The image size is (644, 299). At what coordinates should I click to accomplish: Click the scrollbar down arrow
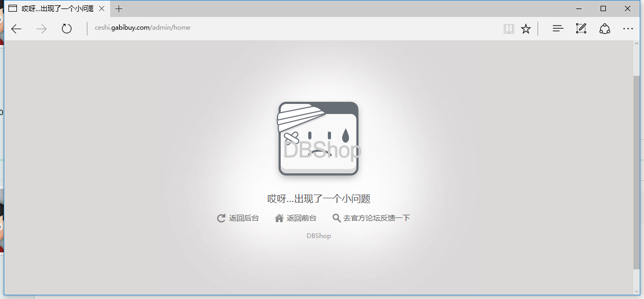tap(637, 291)
